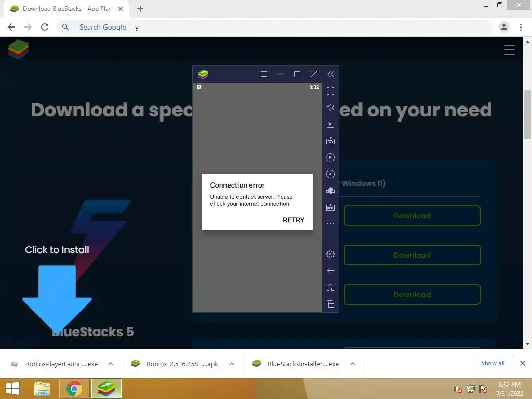Click the BlueStacks sync operations icon

pyautogui.click(x=330, y=174)
